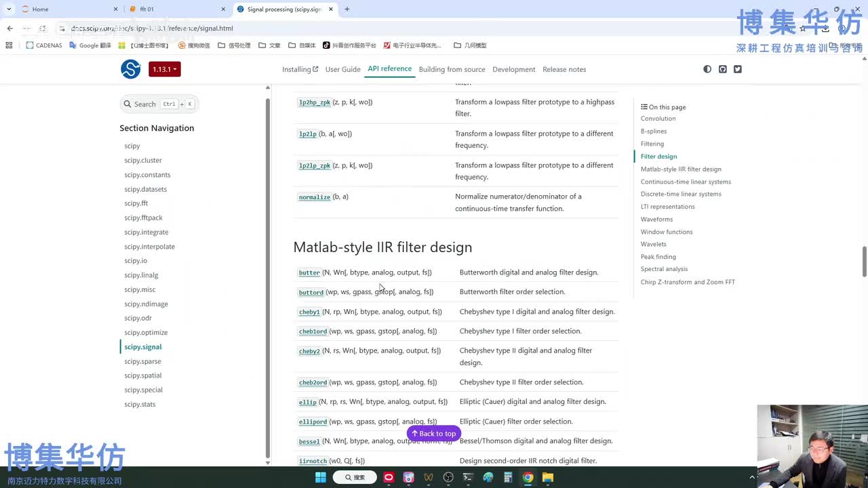Open the lp2lp_zpk function link
The height and width of the screenshot is (488, 868).
tap(315, 165)
